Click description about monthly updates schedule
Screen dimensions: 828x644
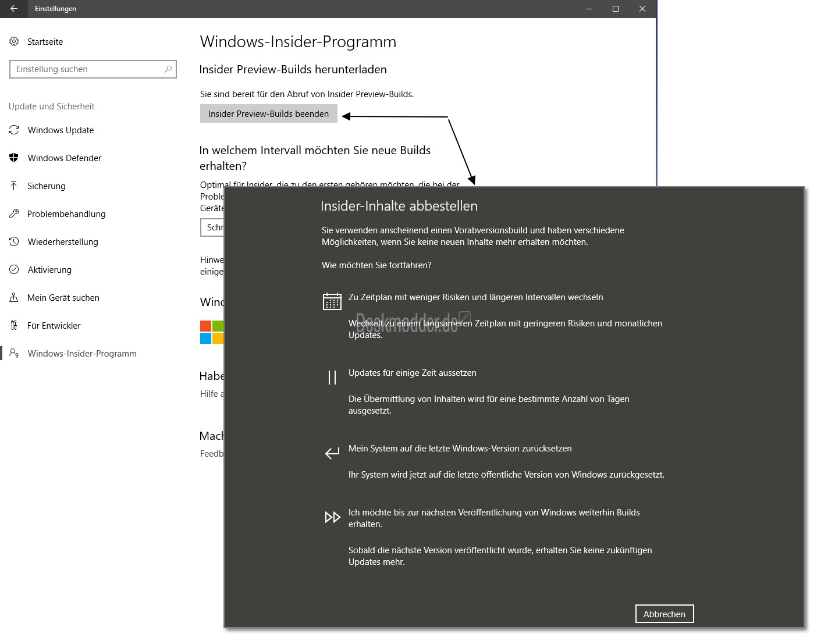[505, 329]
